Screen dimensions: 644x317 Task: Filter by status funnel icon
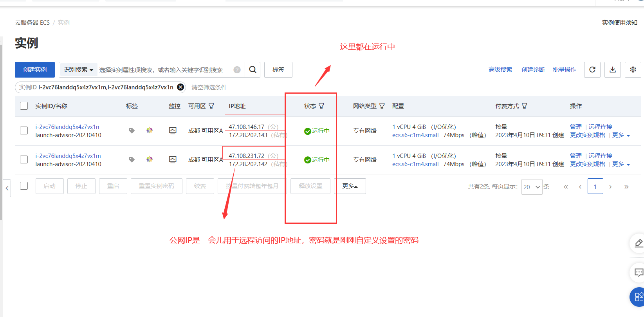coord(321,106)
